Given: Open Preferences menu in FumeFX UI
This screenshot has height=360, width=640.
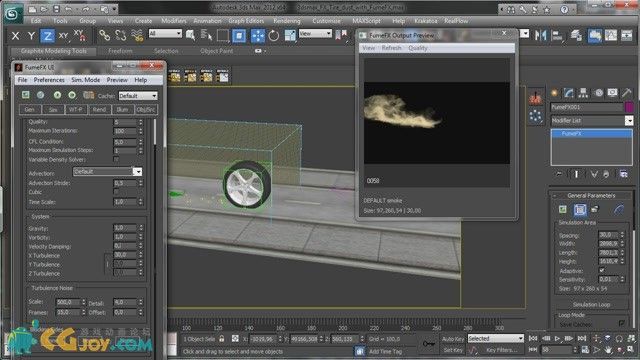Looking at the screenshot, I should pos(49,80).
